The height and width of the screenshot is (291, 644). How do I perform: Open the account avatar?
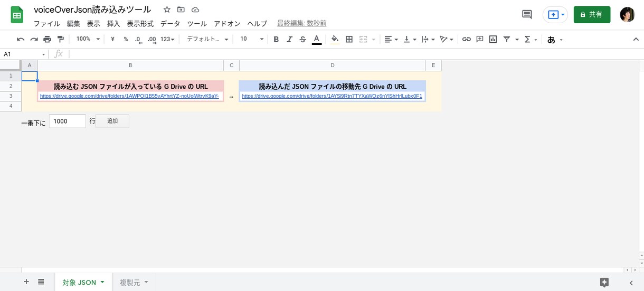tap(627, 15)
